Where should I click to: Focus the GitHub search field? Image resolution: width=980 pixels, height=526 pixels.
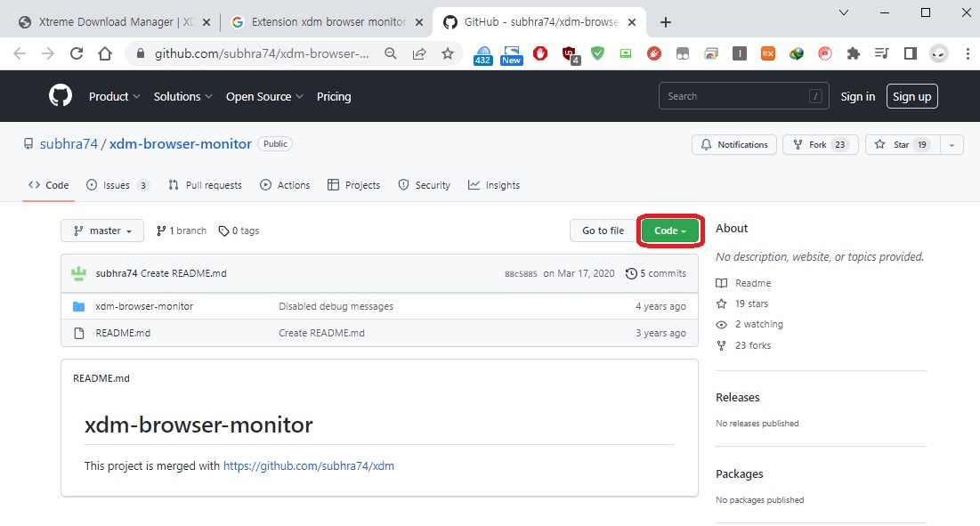coord(744,96)
